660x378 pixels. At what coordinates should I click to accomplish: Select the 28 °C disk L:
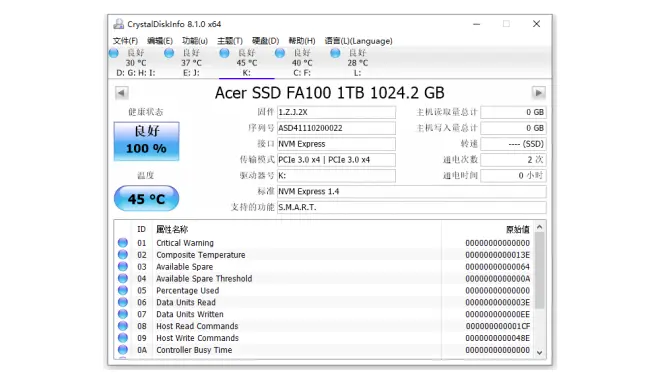[357, 63]
